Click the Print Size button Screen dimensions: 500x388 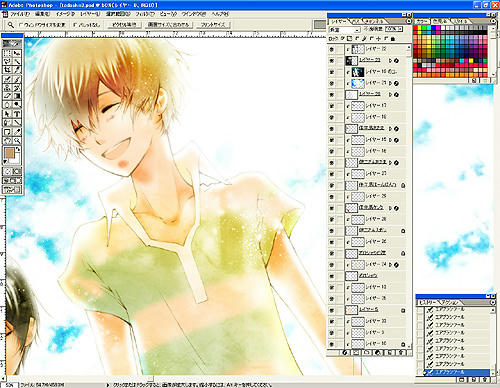(213, 25)
